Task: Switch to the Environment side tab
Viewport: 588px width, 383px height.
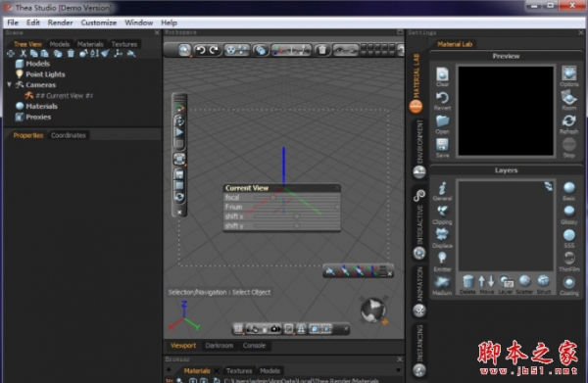Action: [419, 149]
